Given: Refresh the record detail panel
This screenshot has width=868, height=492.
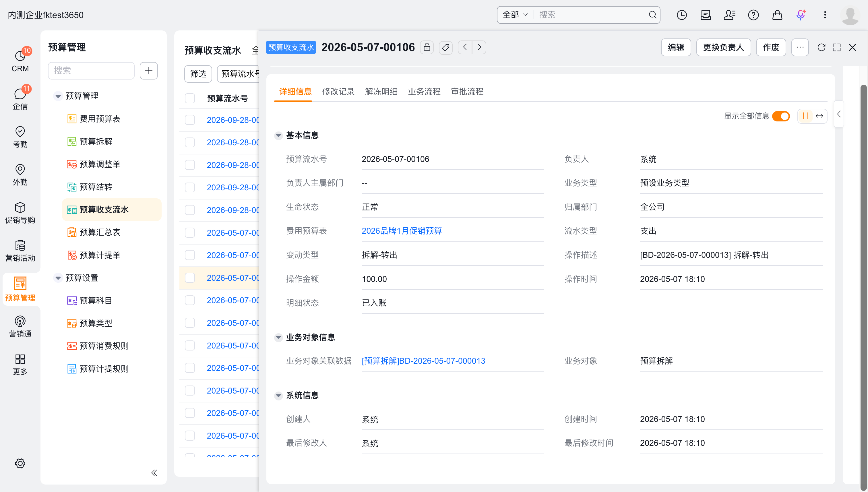Looking at the screenshot, I should pyautogui.click(x=821, y=47).
